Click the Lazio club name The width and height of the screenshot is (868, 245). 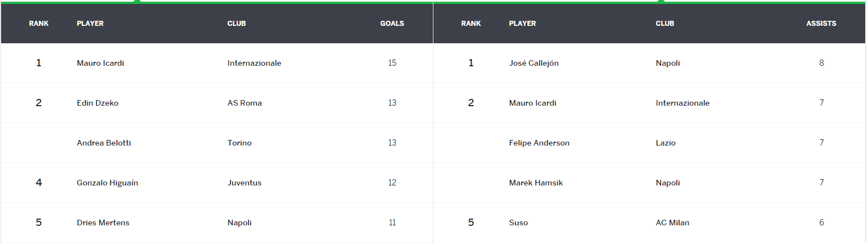click(x=665, y=143)
